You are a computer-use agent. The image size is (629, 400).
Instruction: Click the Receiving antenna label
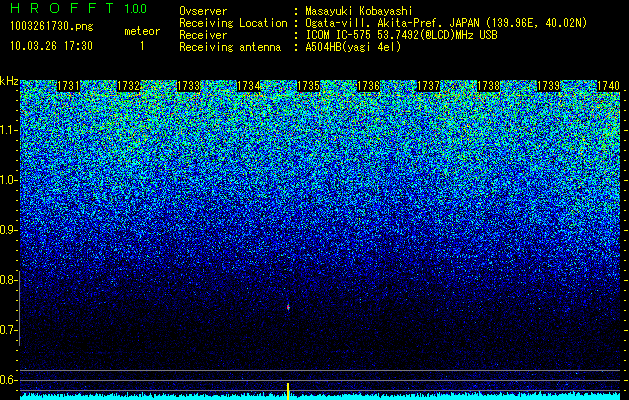click(230, 47)
